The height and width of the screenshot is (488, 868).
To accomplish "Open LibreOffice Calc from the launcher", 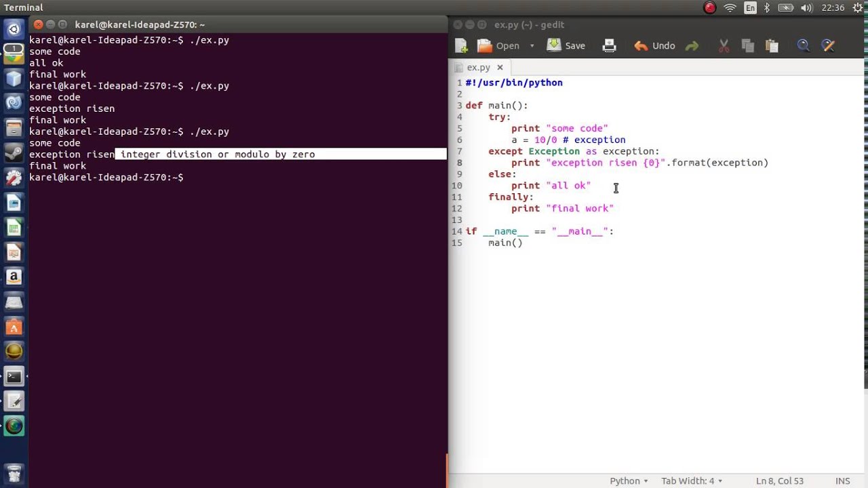I will 14,228.
